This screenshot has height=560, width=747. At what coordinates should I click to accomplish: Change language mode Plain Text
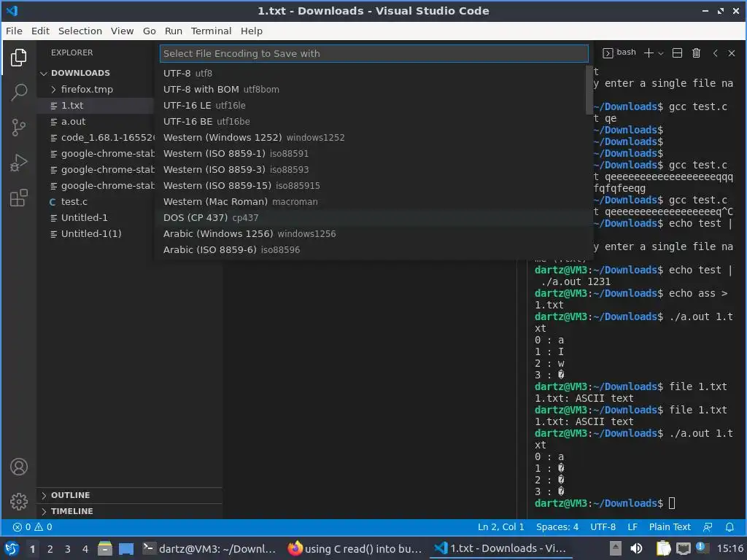point(670,527)
